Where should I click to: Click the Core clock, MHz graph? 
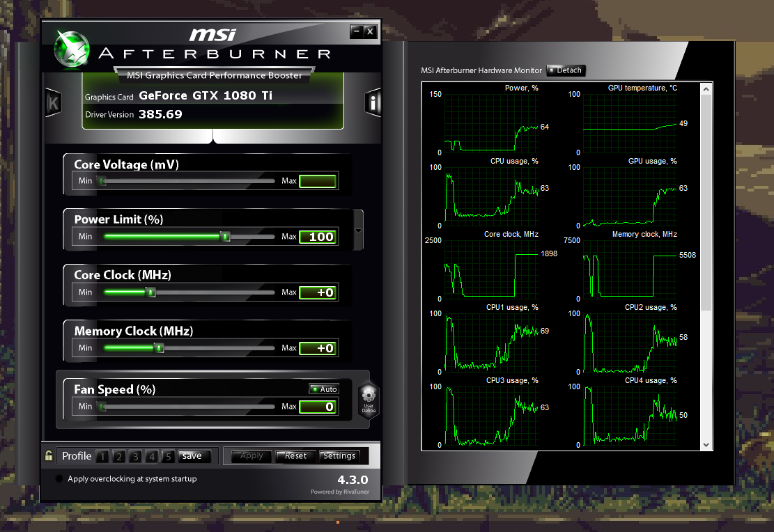[x=491, y=269]
